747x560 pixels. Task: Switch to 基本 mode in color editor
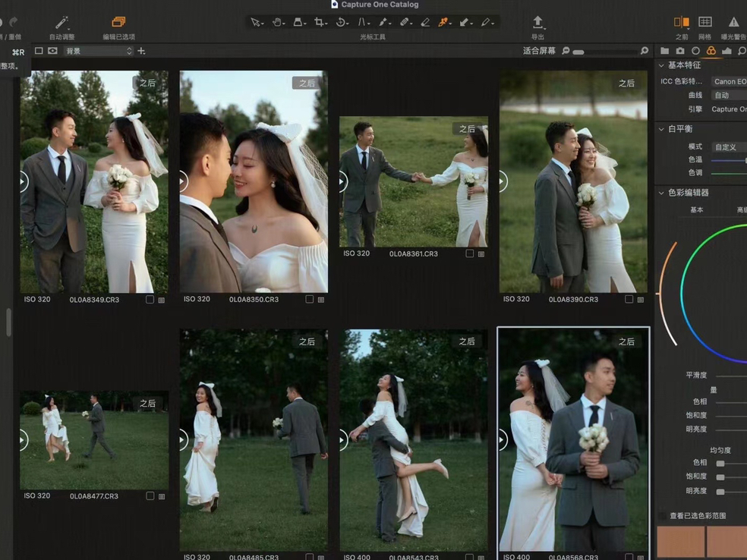point(696,210)
